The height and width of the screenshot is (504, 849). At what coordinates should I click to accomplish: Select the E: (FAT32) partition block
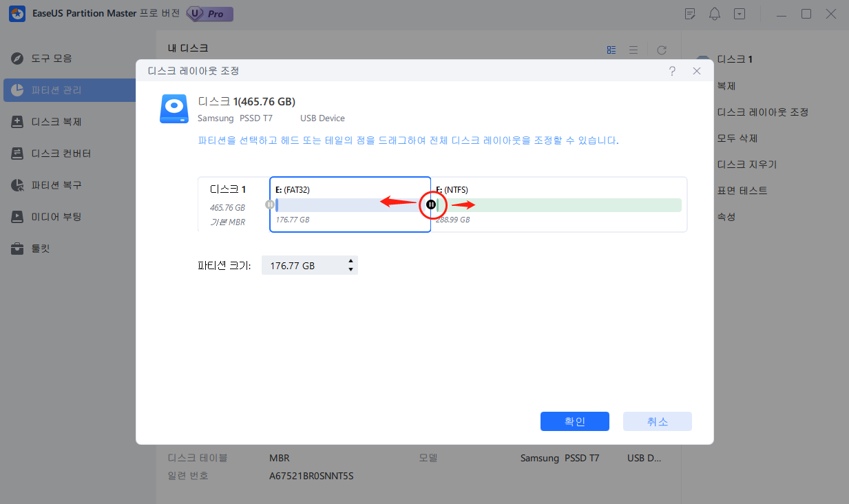click(350, 204)
